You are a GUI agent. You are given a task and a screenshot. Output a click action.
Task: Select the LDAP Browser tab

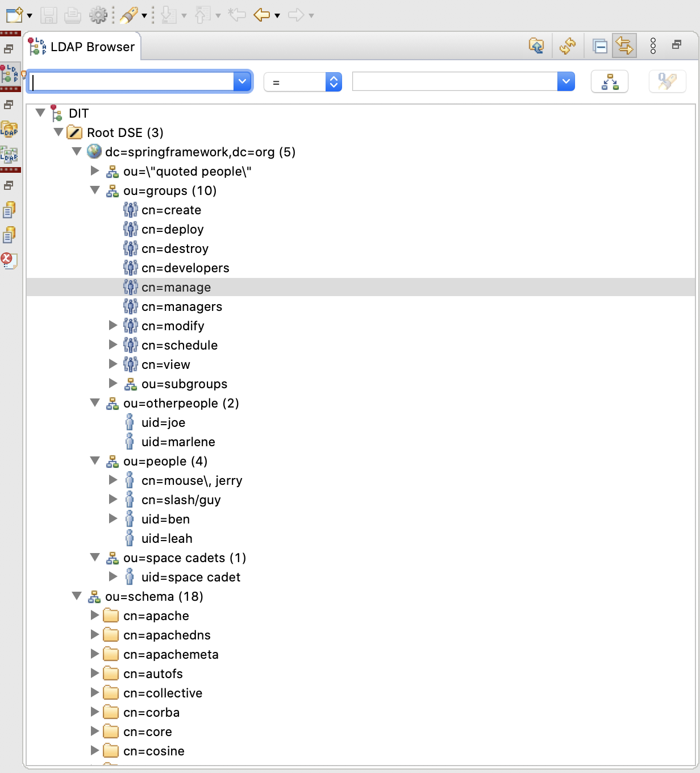click(82, 47)
